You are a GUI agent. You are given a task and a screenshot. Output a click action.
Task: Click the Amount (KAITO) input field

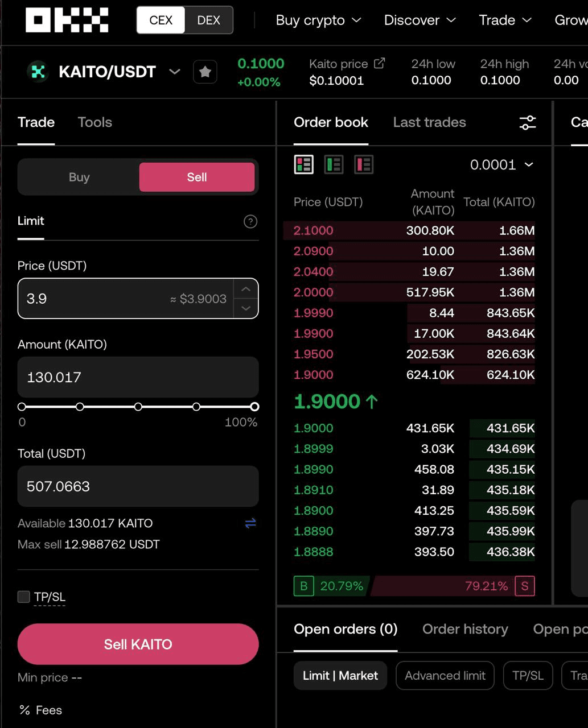point(138,377)
